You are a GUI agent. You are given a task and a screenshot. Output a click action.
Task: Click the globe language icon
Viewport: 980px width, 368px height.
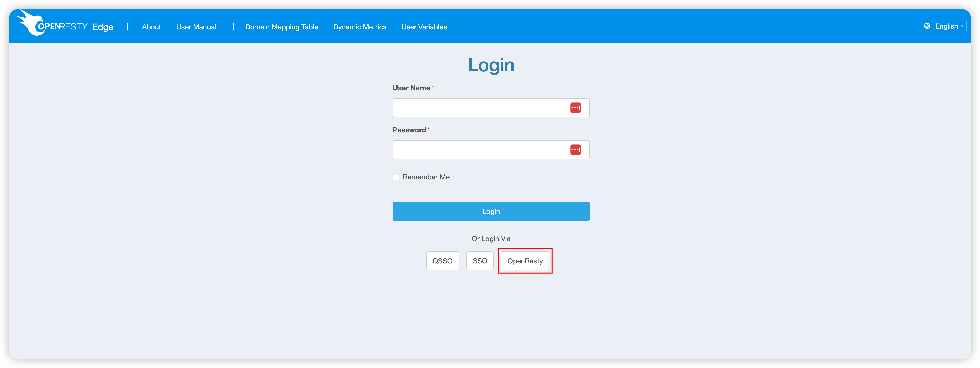(927, 26)
